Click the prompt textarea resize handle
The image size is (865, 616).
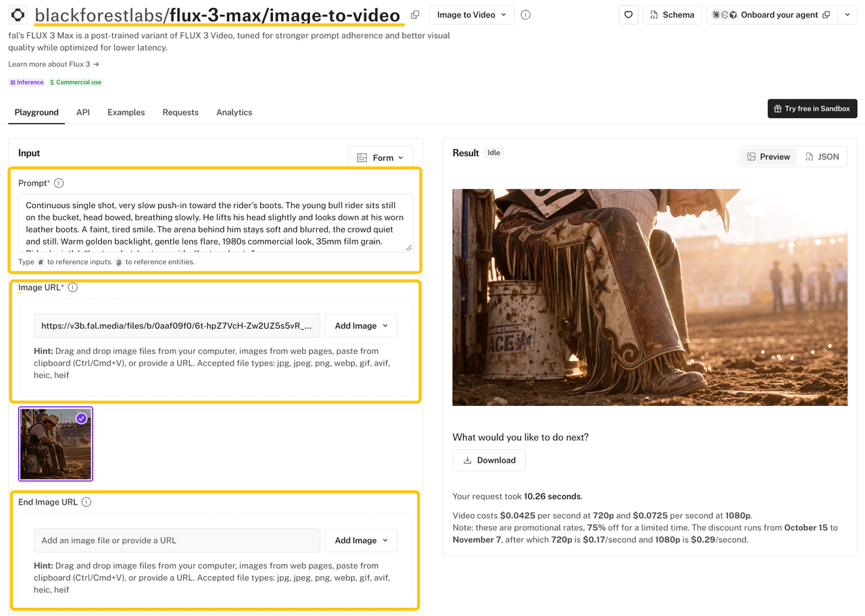click(x=408, y=248)
